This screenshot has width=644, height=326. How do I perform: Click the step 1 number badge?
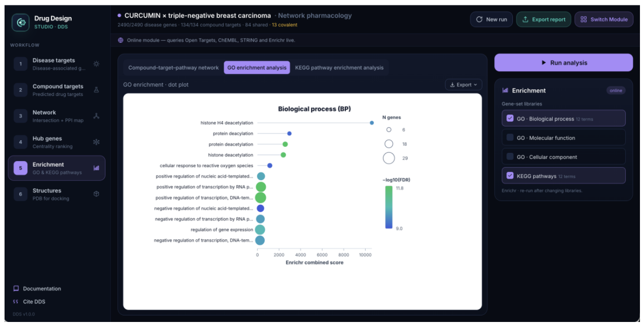[x=21, y=64]
